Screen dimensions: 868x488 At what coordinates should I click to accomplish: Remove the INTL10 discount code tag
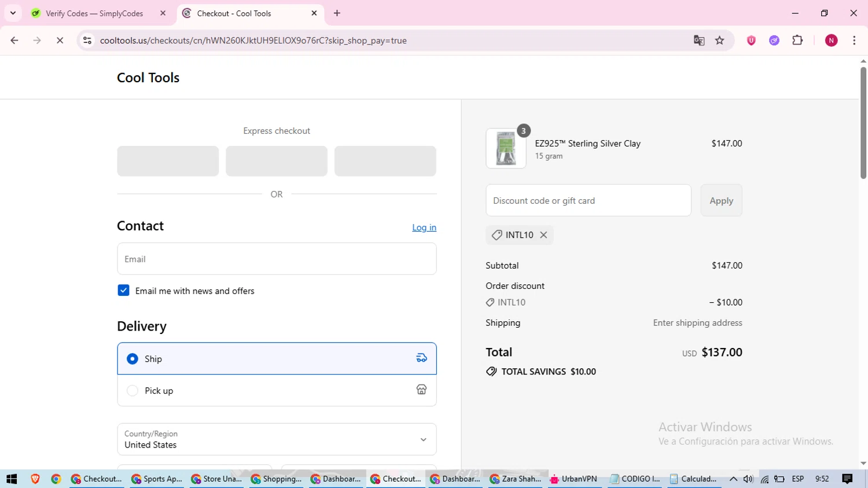543,235
